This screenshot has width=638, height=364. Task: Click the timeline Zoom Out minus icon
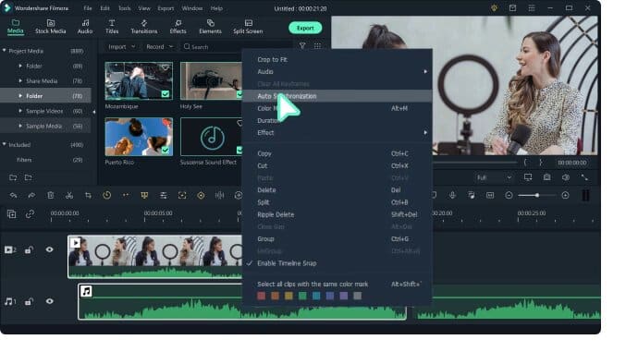click(x=509, y=196)
